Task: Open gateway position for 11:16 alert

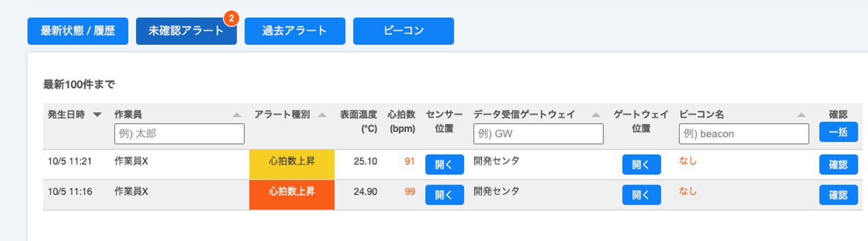Action: point(642,195)
